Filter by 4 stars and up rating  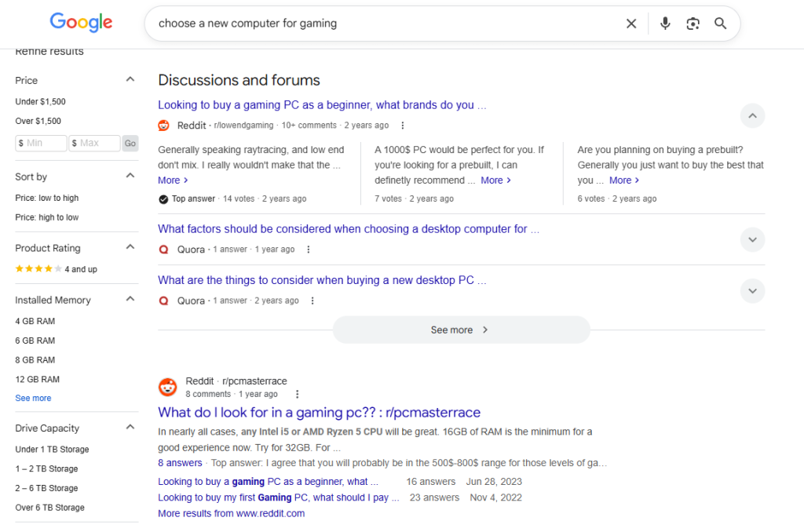[x=56, y=269]
